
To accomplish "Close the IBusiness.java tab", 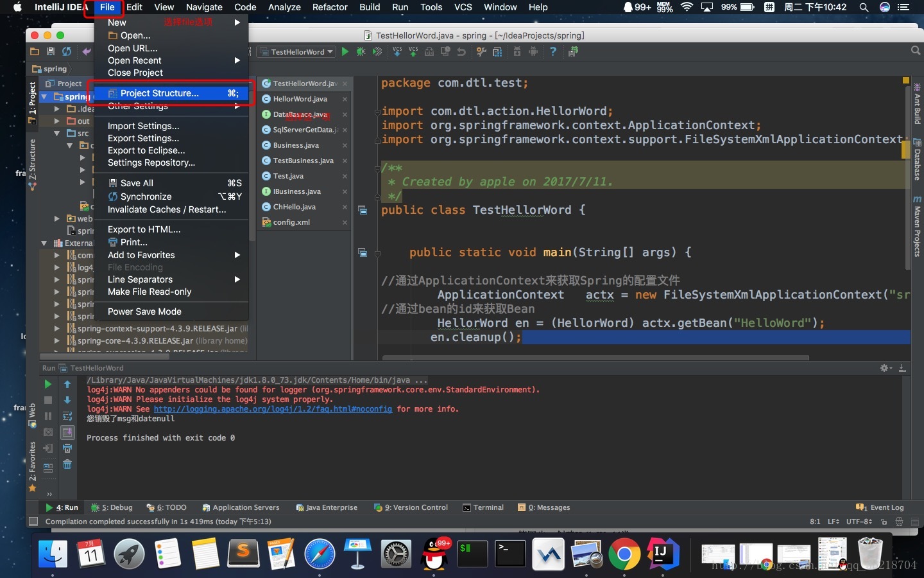I will [x=345, y=191].
